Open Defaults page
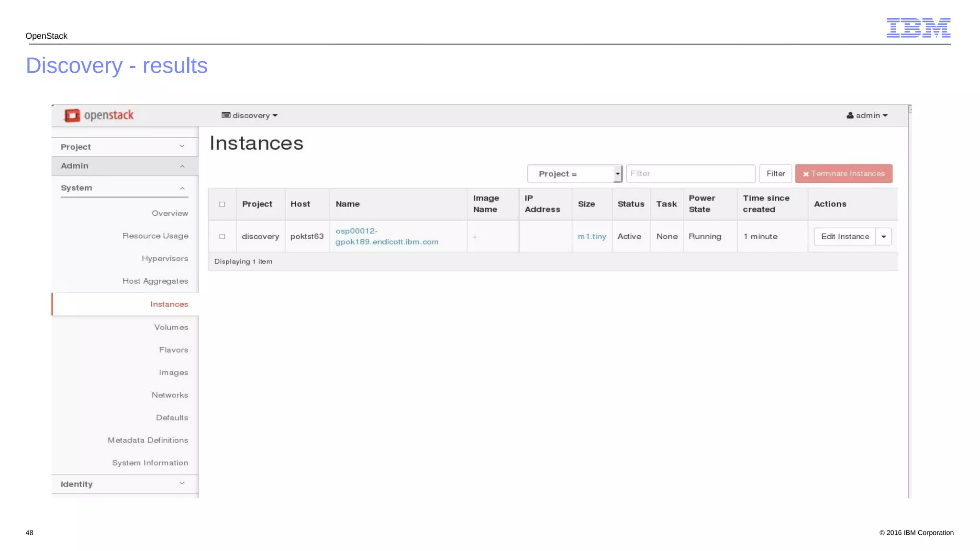This screenshot has width=980, height=551. [x=172, y=418]
